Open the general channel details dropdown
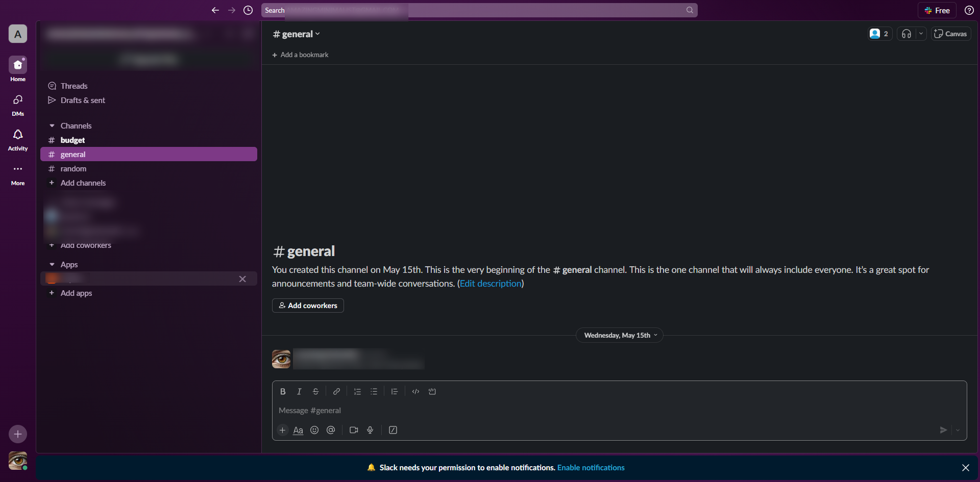This screenshot has width=980, height=482. pyautogui.click(x=297, y=34)
